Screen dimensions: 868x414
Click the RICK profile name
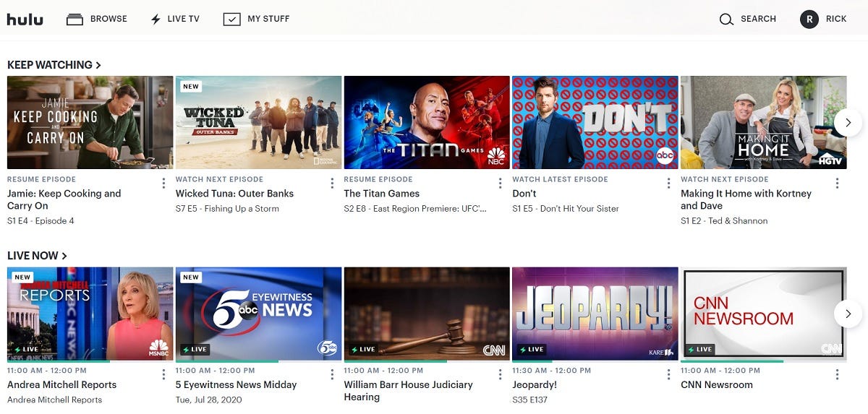pyautogui.click(x=836, y=20)
